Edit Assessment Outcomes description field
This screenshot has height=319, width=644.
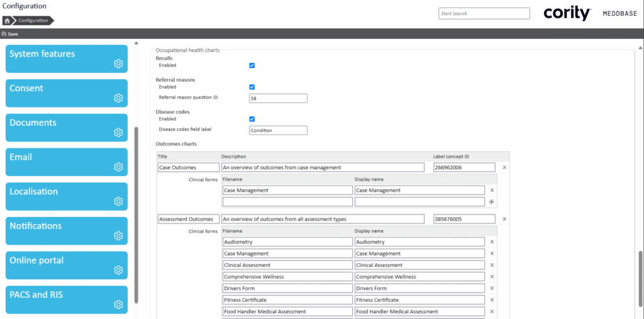323,219
